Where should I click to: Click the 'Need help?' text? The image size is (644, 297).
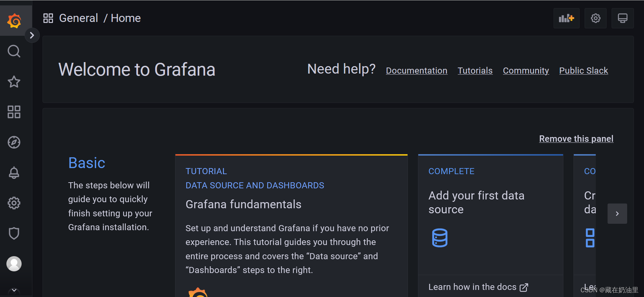pos(341,69)
